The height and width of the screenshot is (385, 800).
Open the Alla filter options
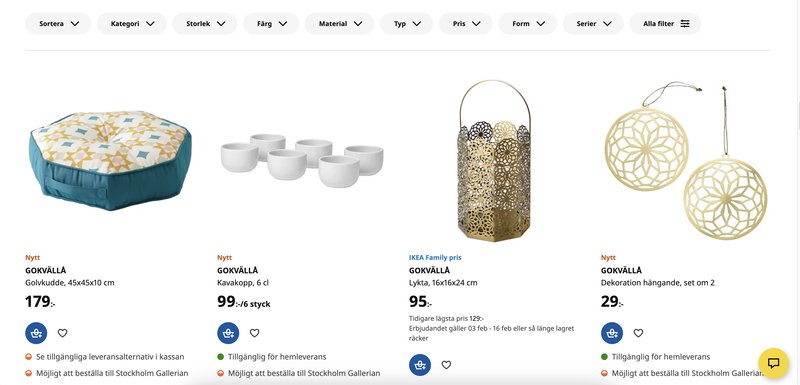coord(665,23)
